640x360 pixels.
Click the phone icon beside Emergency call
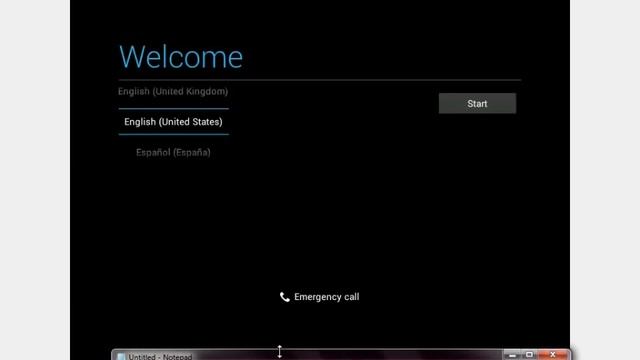(x=285, y=297)
